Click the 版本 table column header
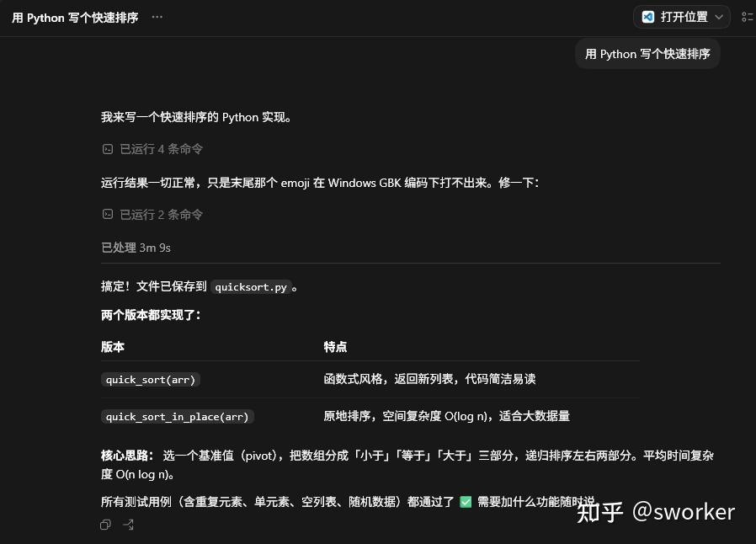 pos(113,347)
